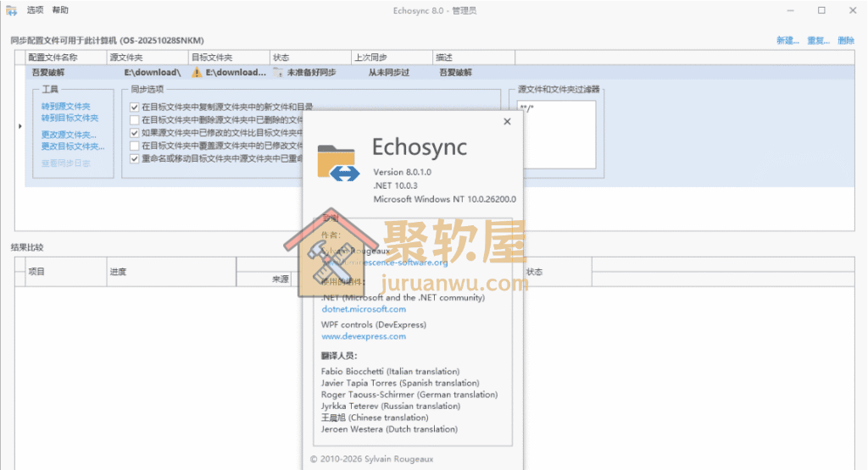Click the 未准备好同步 status cell
This screenshot has width=868, height=470.
(311, 73)
